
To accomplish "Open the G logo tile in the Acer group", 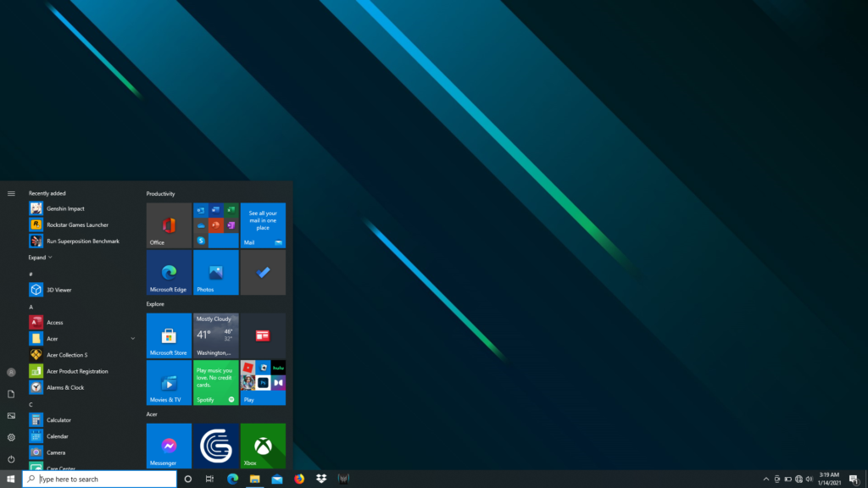I will pyautogui.click(x=216, y=446).
